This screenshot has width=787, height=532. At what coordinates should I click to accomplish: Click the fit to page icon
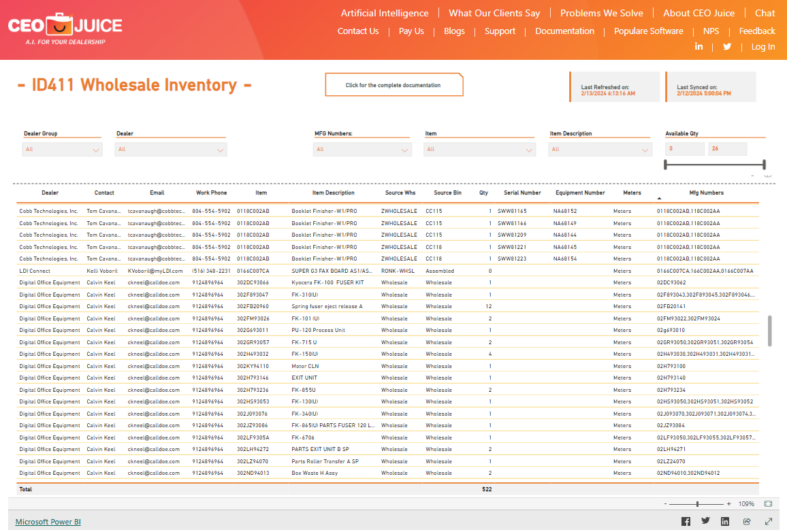click(768, 504)
